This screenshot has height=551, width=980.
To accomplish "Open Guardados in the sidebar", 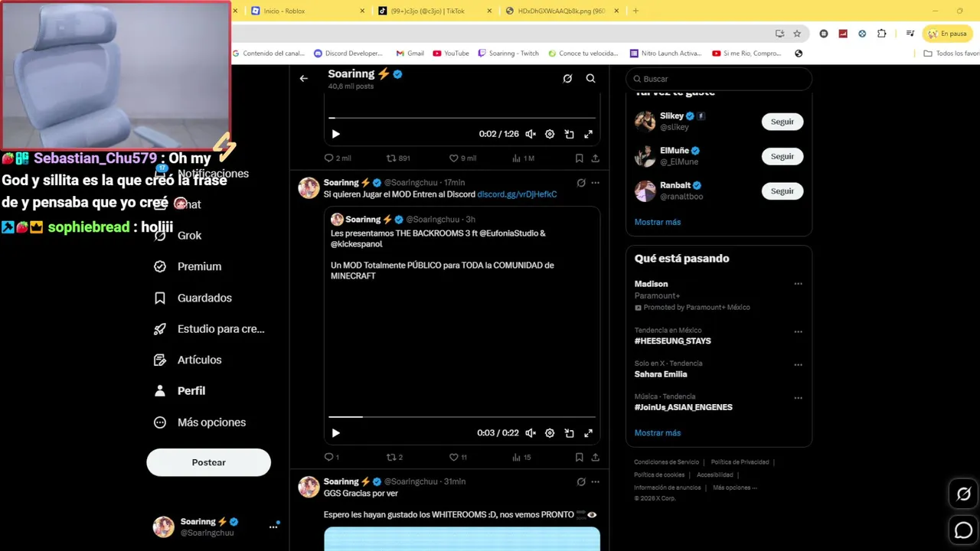I will pyautogui.click(x=193, y=298).
